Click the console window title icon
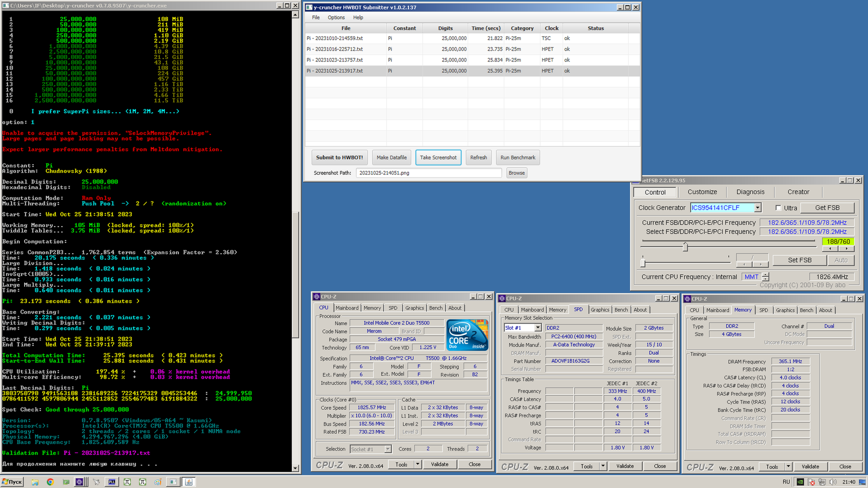Viewport: 868px width, 488px height. (x=5, y=5)
